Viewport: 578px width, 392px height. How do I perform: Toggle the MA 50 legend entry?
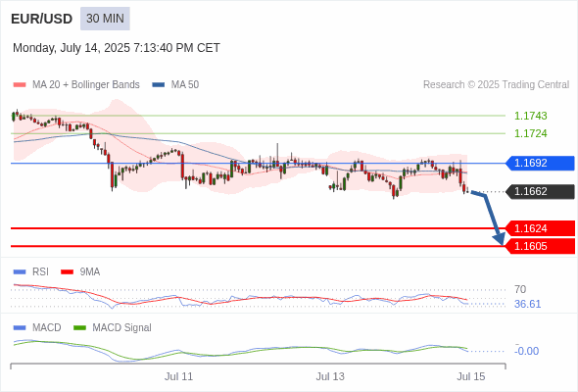point(175,85)
